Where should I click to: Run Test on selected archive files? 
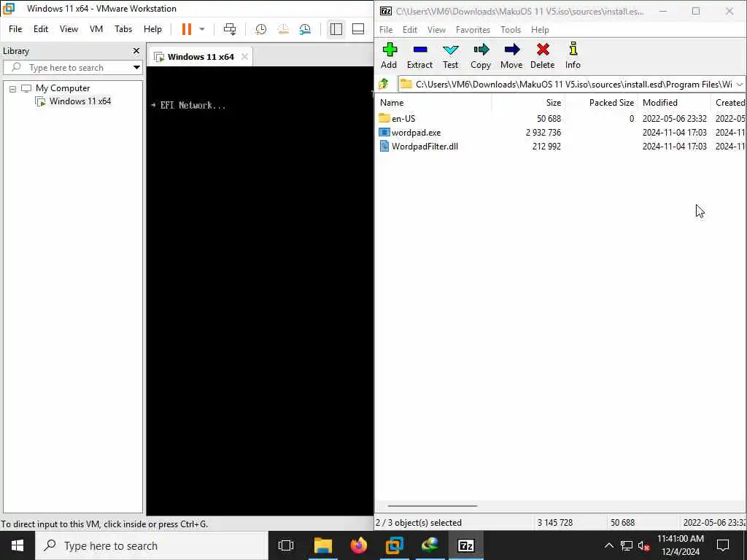pyautogui.click(x=450, y=55)
